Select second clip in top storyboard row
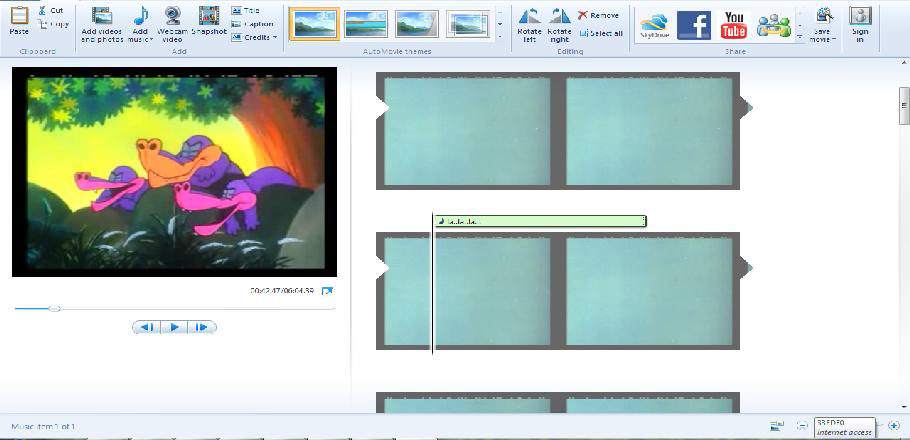 (x=649, y=132)
